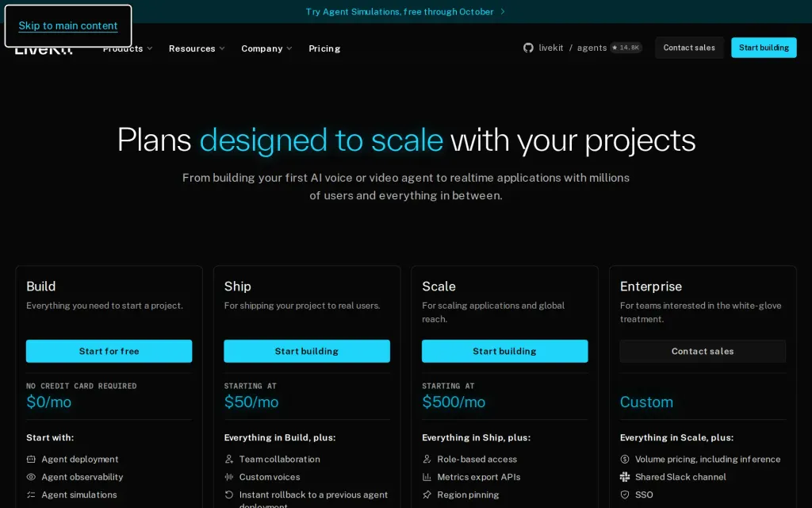Click the GitHub logo icon
Screen dimensions: 812x508
click(528, 48)
